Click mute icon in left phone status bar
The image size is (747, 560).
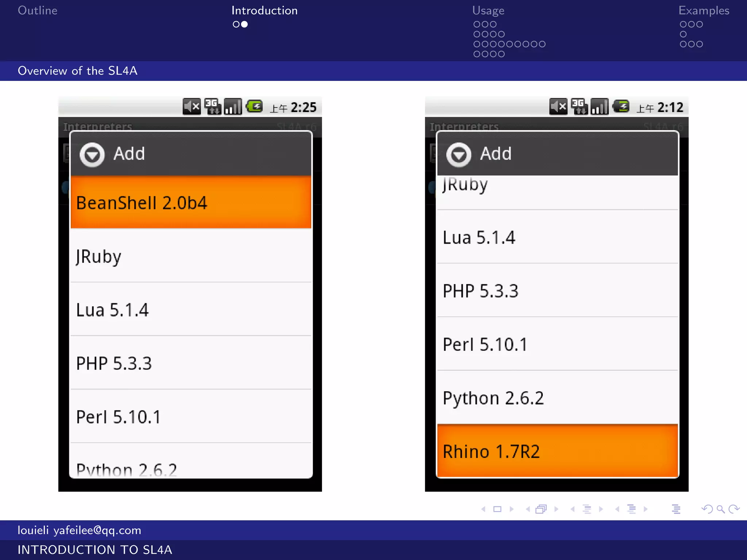191,107
